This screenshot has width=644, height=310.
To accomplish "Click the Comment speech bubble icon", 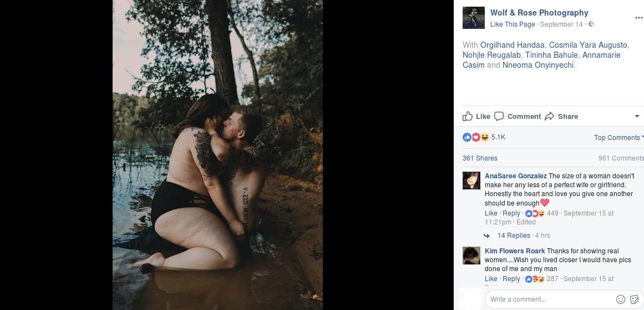I will pos(499,116).
